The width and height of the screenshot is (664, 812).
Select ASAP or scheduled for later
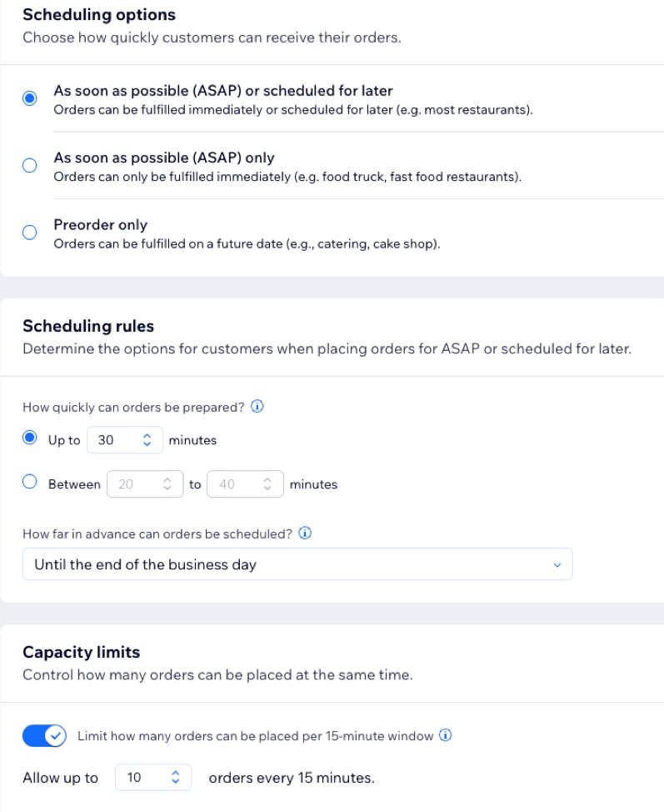[30, 98]
